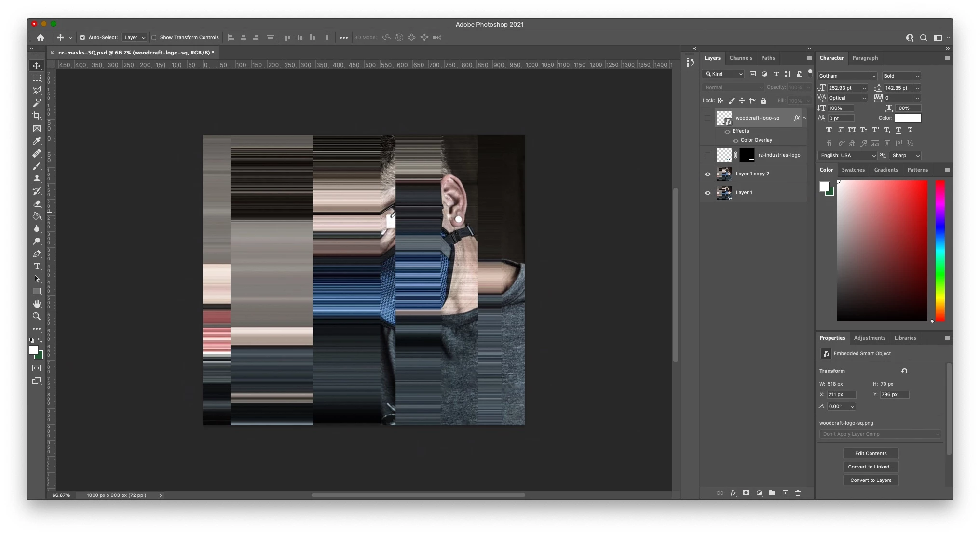Click the Edit Contents button
Screen dimensions: 980x535
tap(871, 453)
